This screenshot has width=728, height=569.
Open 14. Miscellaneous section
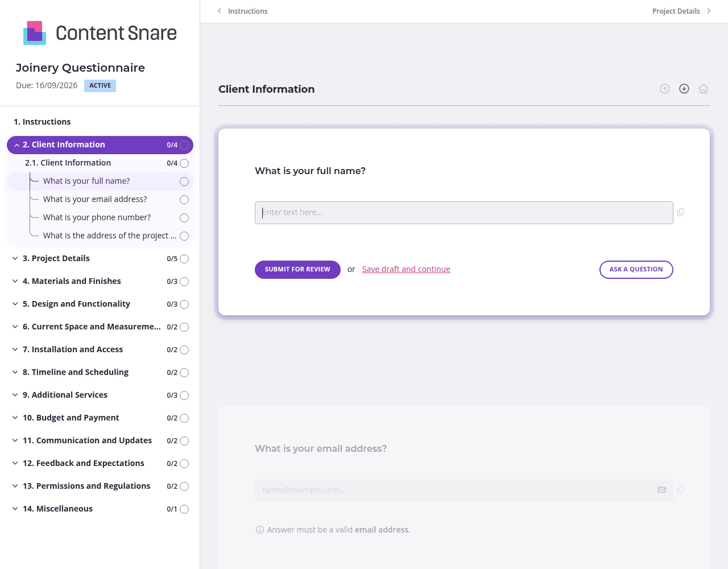57,509
